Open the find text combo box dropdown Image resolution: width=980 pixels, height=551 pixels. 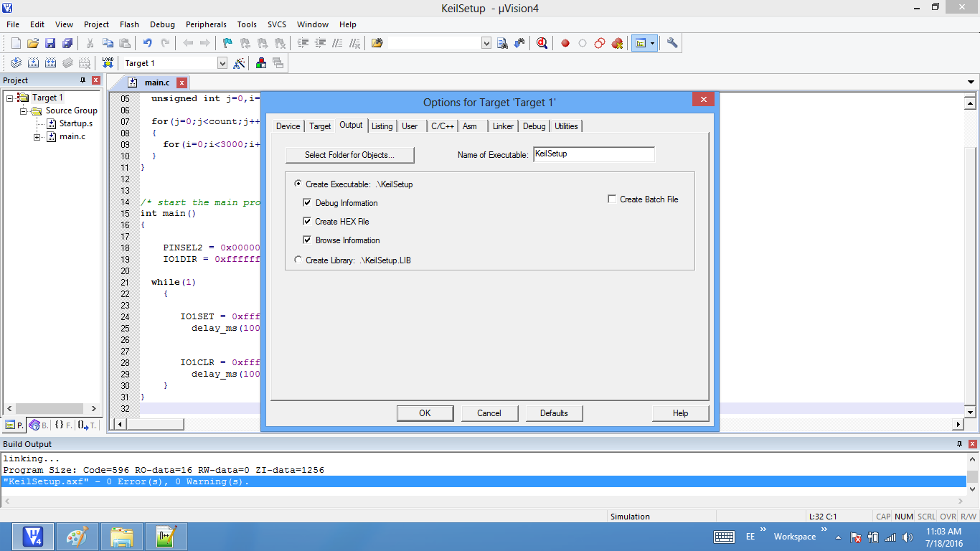click(486, 43)
